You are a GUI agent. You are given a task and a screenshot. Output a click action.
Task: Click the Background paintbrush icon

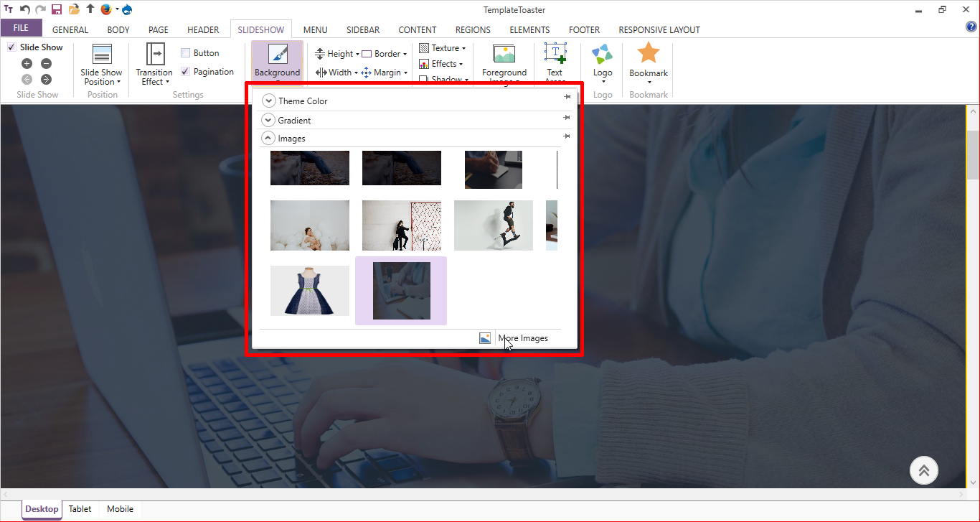[x=277, y=55]
